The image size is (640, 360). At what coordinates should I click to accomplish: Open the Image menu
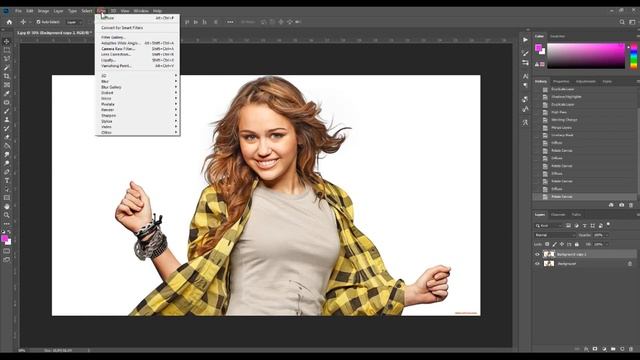tap(43, 11)
